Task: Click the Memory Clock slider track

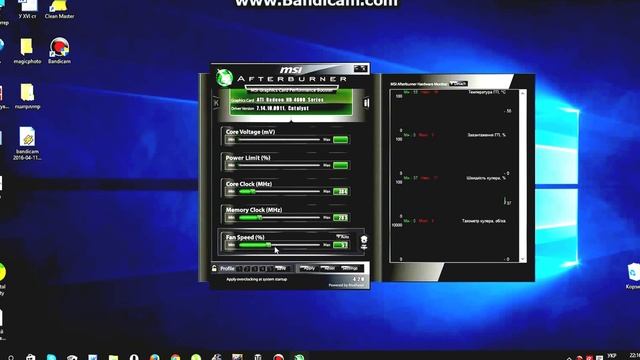Action: click(279, 218)
